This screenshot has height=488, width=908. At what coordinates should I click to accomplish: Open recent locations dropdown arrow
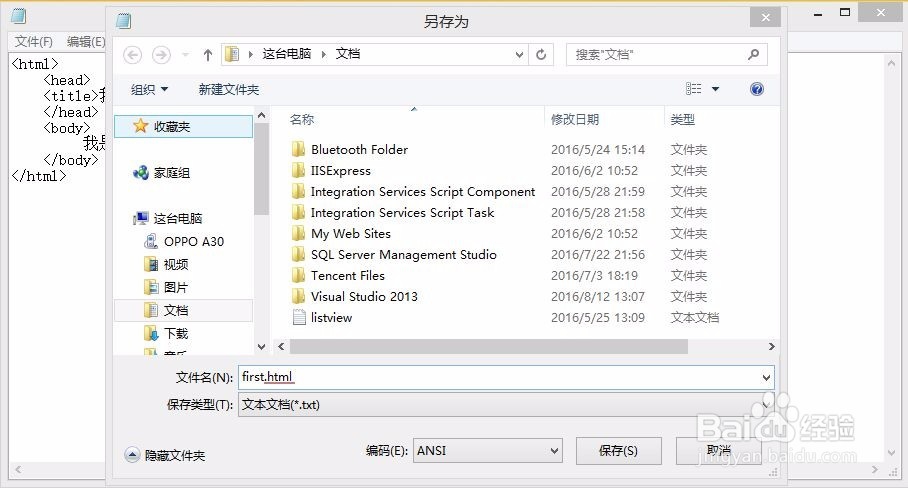point(185,55)
